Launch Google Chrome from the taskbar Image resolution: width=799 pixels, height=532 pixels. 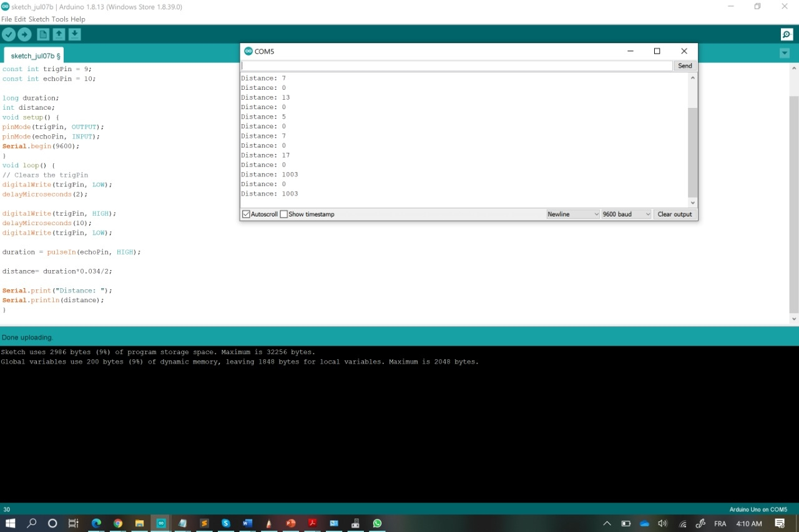(x=118, y=523)
